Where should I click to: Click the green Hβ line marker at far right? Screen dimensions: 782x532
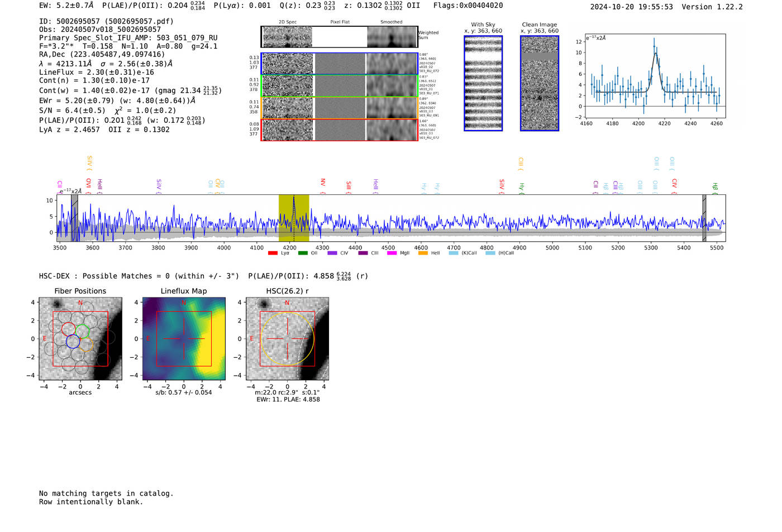tap(715, 187)
